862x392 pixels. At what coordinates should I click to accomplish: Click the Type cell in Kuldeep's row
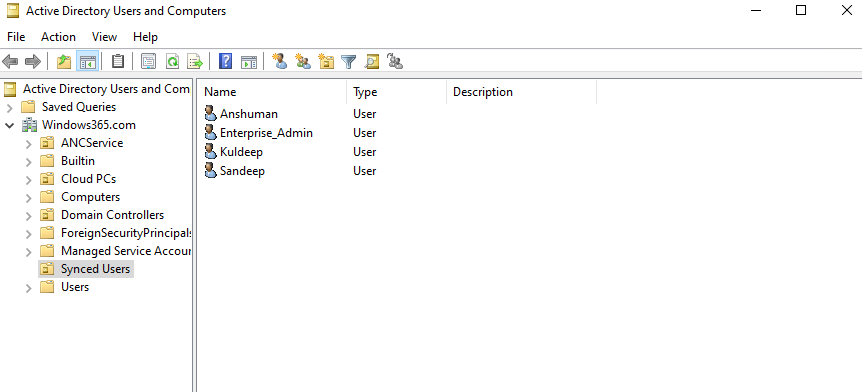click(364, 152)
